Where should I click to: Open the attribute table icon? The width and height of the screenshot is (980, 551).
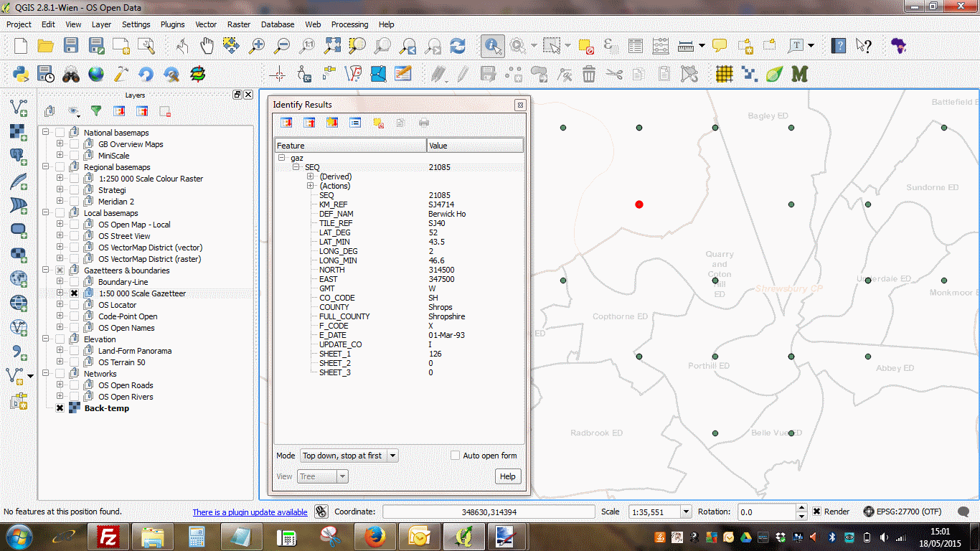tap(636, 46)
